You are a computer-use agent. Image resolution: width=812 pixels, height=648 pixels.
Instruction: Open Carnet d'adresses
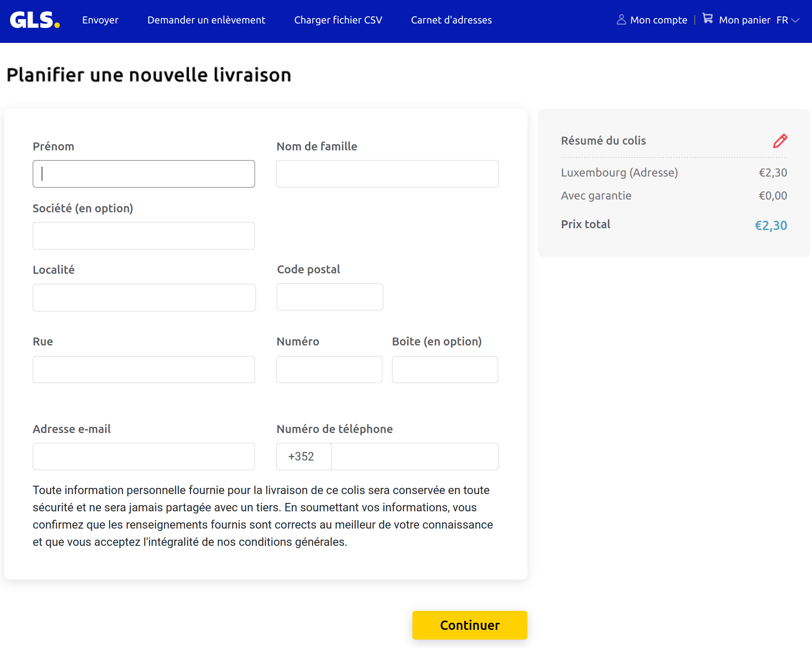(451, 20)
